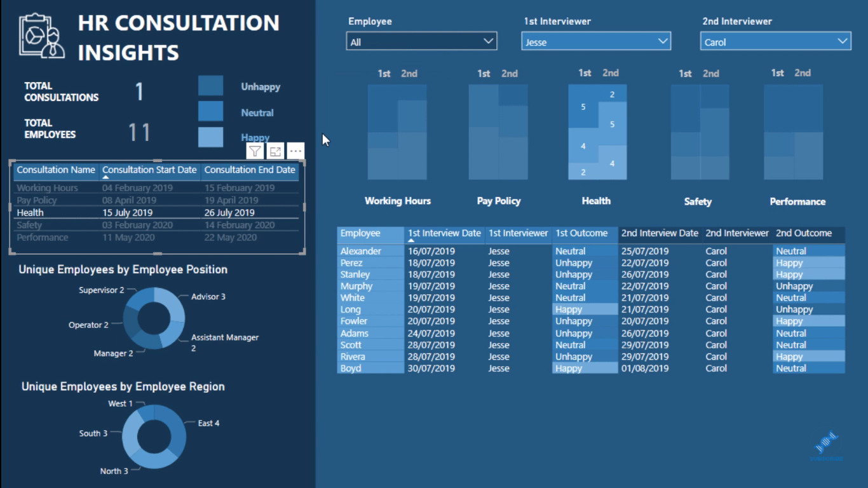This screenshot has width=868, height=488.
Task: Sort by Employee column header
Action: click(x=370, y=234)
